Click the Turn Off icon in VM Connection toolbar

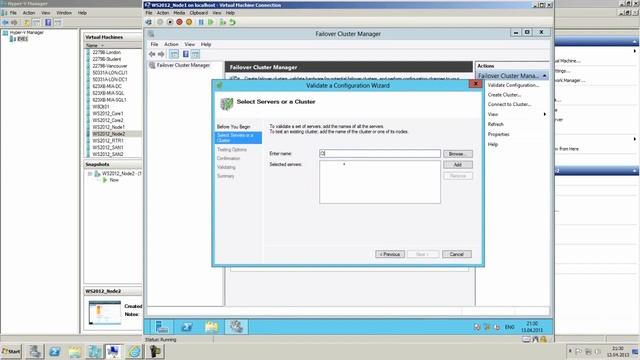pos(169,22)
